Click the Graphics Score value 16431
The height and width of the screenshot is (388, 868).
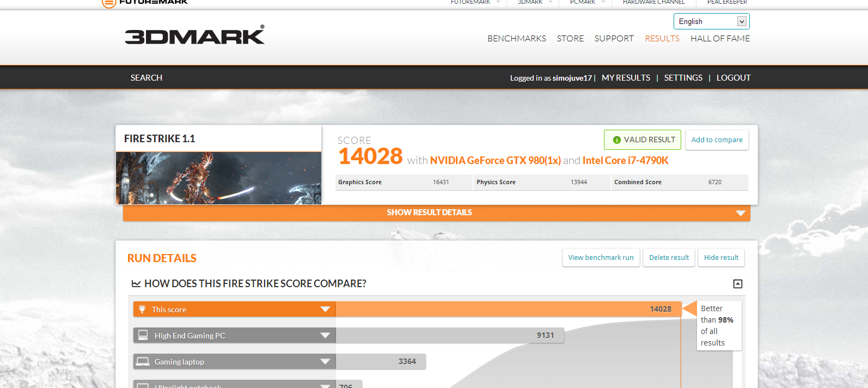click(441, 183)
